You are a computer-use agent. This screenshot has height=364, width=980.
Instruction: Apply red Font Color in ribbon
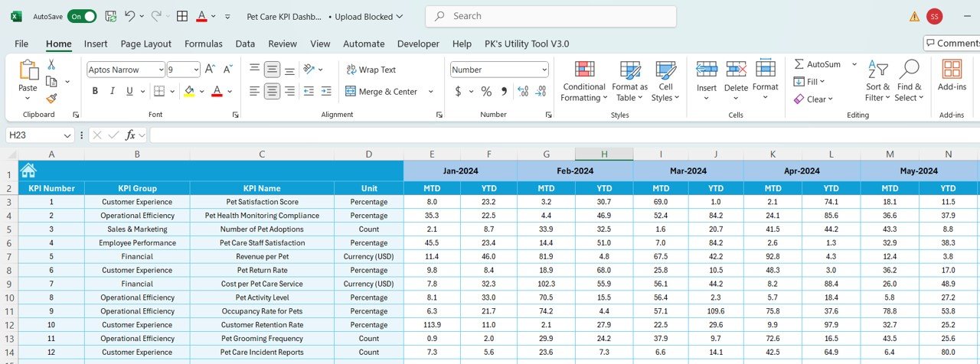(217, 91)
